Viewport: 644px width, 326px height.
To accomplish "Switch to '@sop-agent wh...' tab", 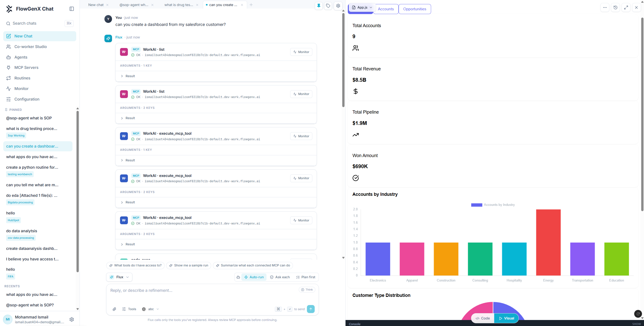I will point(134,5).
